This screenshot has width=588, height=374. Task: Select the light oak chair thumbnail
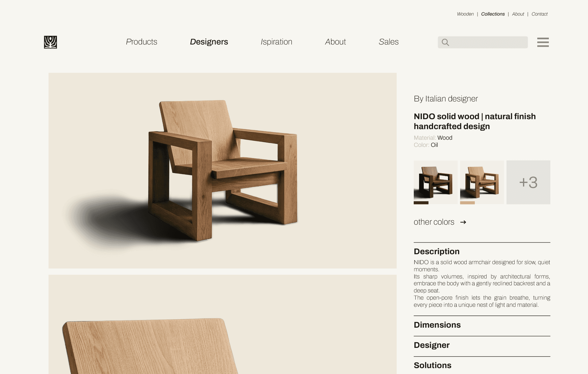tap(482, 182)
